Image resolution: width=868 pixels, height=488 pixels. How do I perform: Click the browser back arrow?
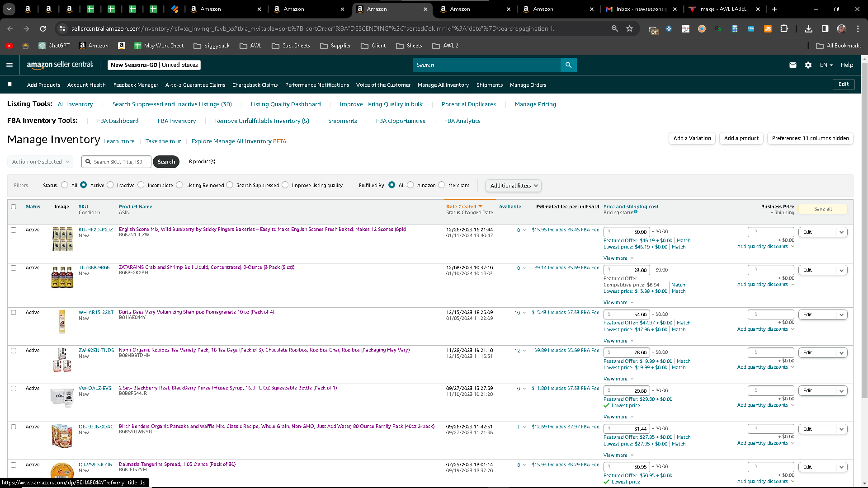tap(10, 28)
